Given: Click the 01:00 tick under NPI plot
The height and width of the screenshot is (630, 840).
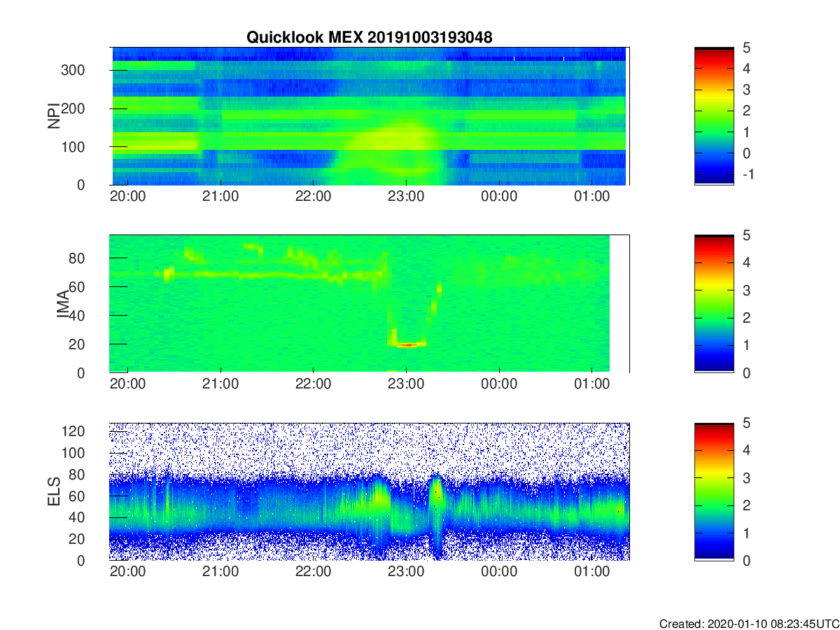Looking at the screenshot, I should tap(592, 196).
